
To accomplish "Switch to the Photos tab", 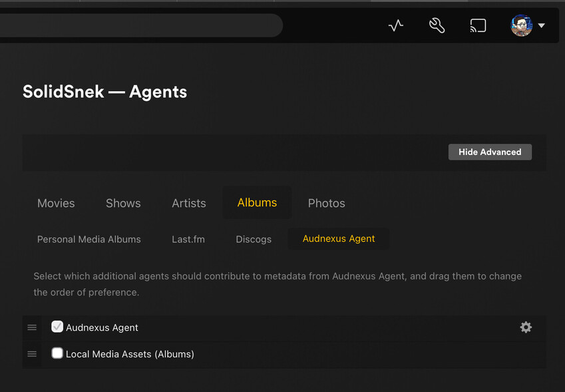I will coord(327,203).
